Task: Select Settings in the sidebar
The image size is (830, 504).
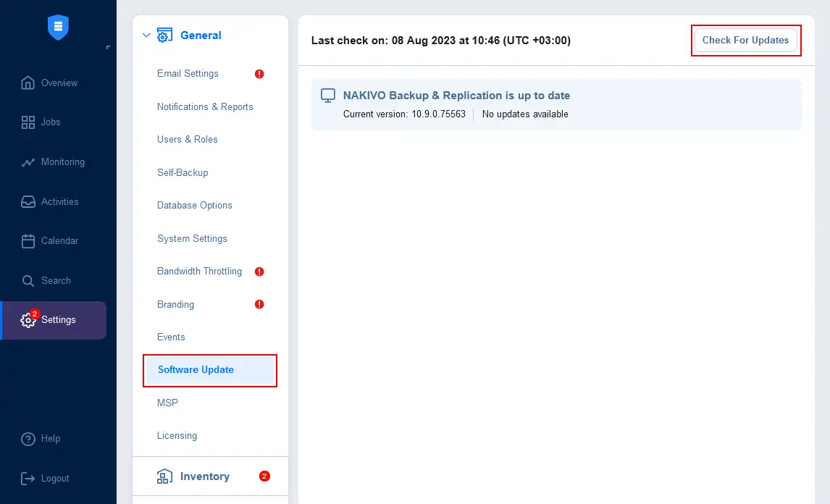Action: pyautogui.click(x=54, y=320)
